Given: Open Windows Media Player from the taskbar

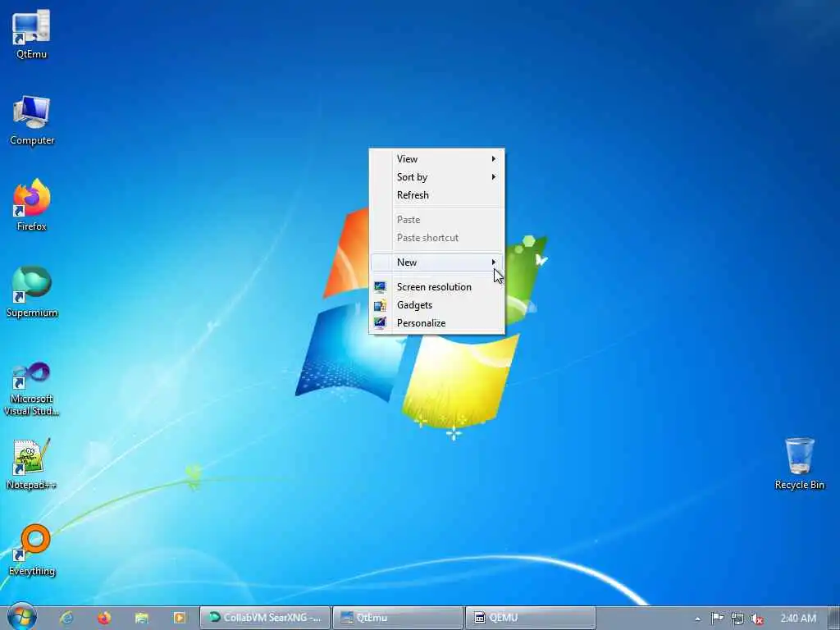Looking at the screenshot, I should pyautogui.click(x=179, y=618).
